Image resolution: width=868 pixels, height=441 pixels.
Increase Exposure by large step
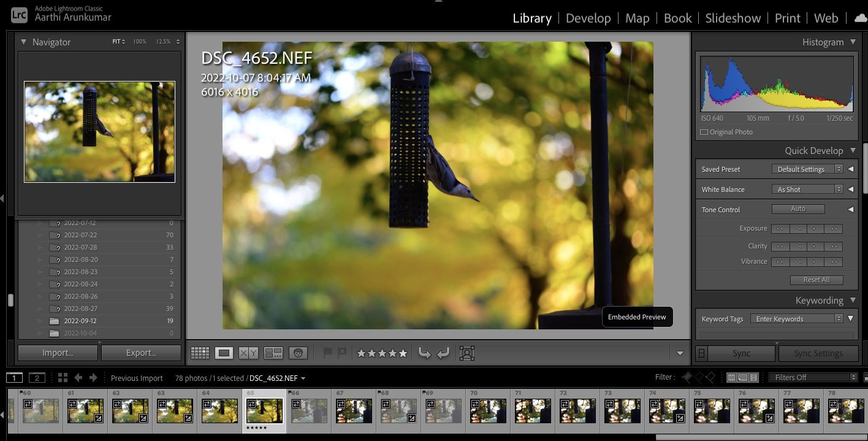834,229
